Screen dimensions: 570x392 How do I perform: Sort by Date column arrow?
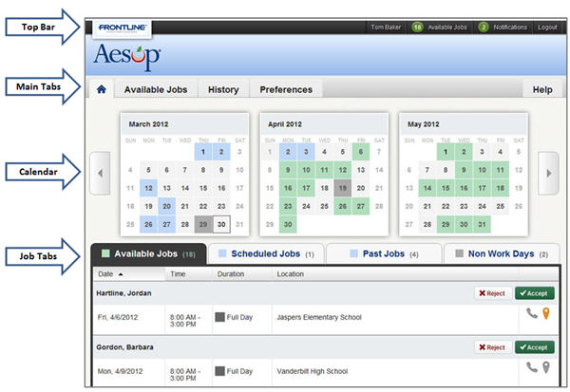point(121,274)
